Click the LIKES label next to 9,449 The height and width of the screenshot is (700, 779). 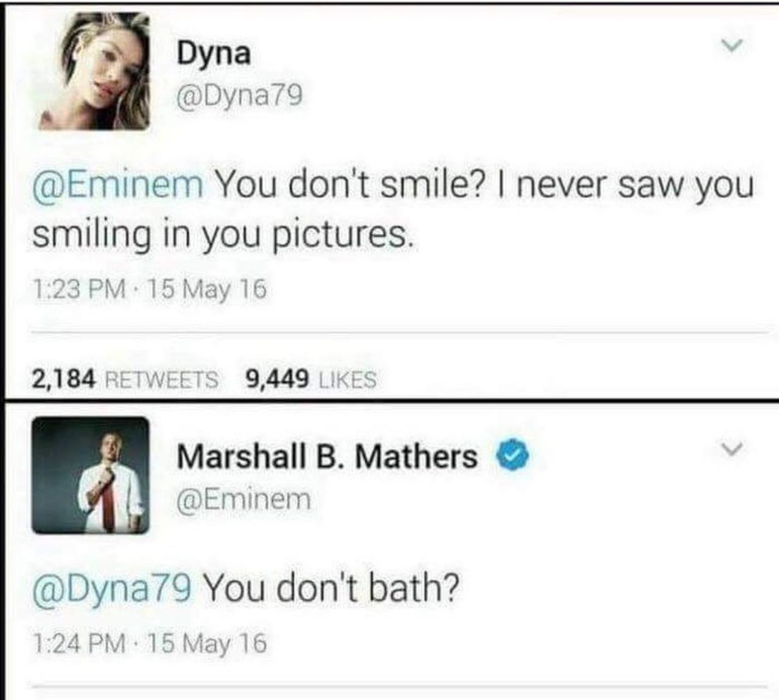(348, 380)
